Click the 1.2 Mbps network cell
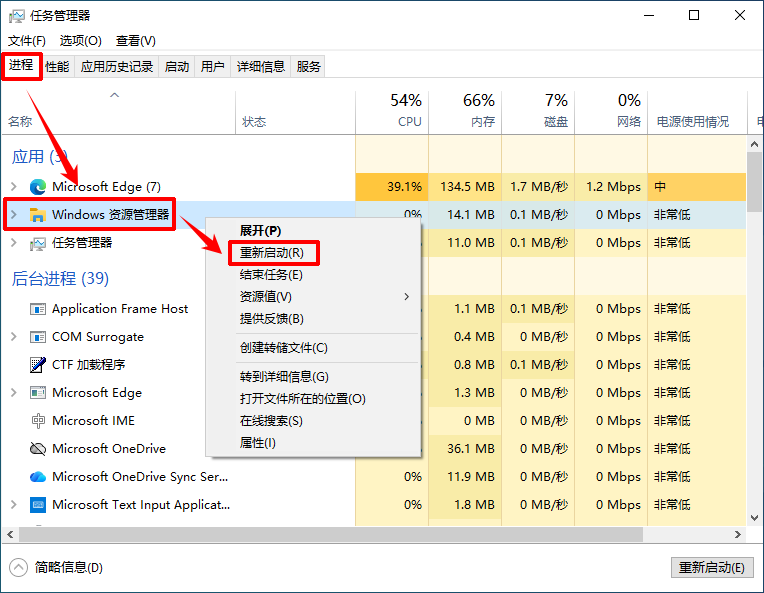The image size is (764, 593). click(613, 187)
